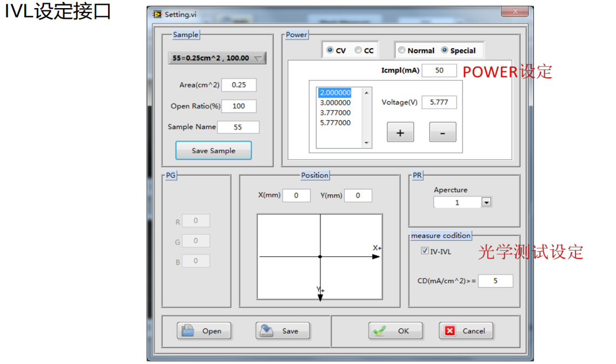Select 3.777000 in the voltage list
616x364 pixels.
click(334, 112)
